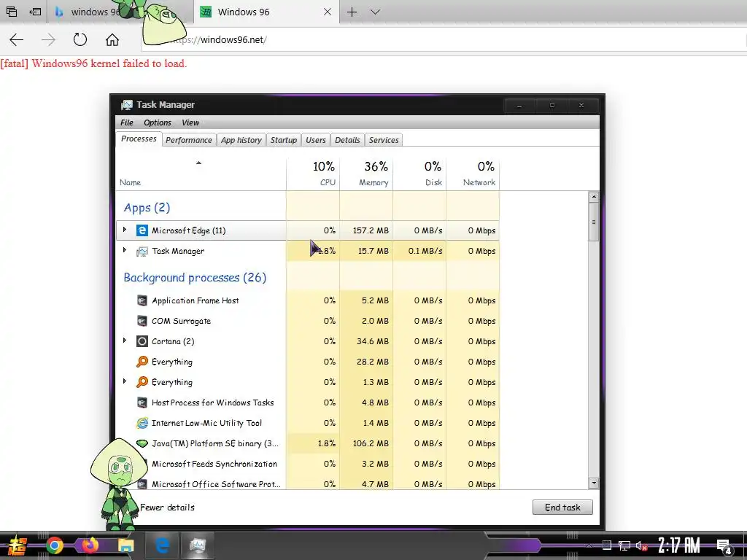
Task: Reload the page with the Refresh icon
Action: 80,39
